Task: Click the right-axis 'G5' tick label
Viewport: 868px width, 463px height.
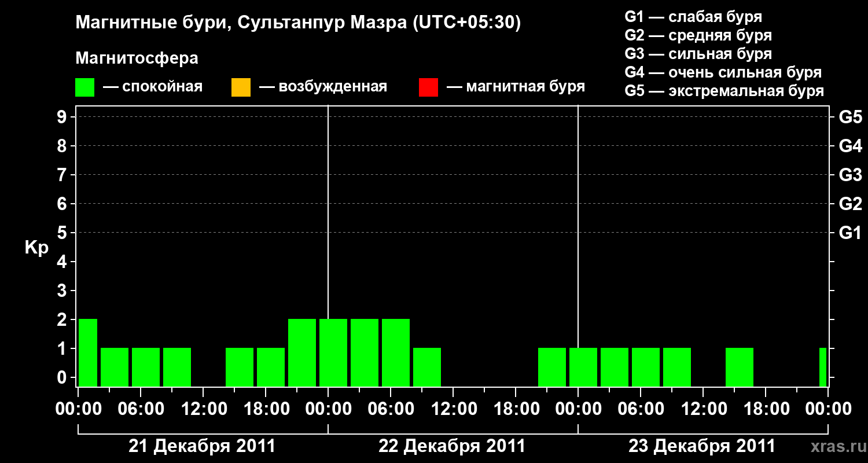Action: 851,117
